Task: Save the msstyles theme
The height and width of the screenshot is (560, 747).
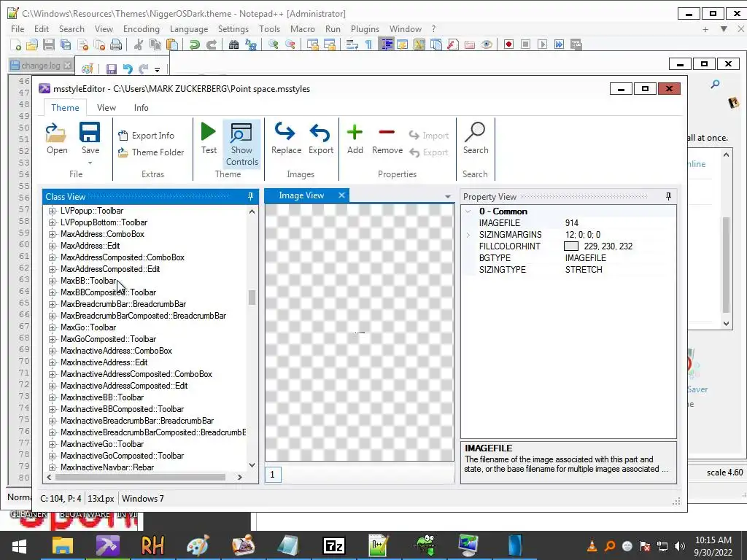Action: point(90,139)
